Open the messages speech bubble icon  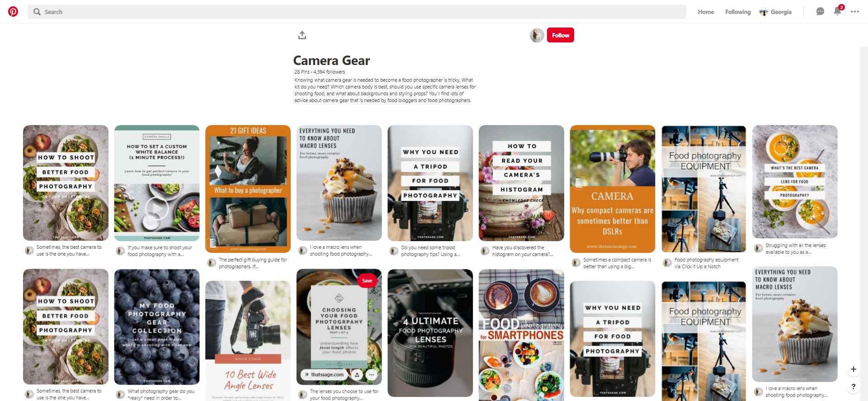click(820, 12)
